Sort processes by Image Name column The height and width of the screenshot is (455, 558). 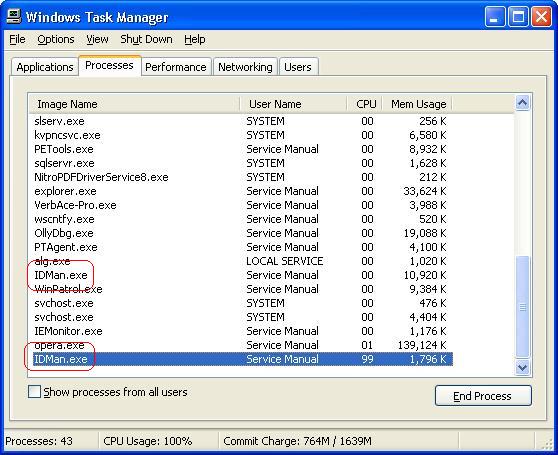click(x=133, y=104)
